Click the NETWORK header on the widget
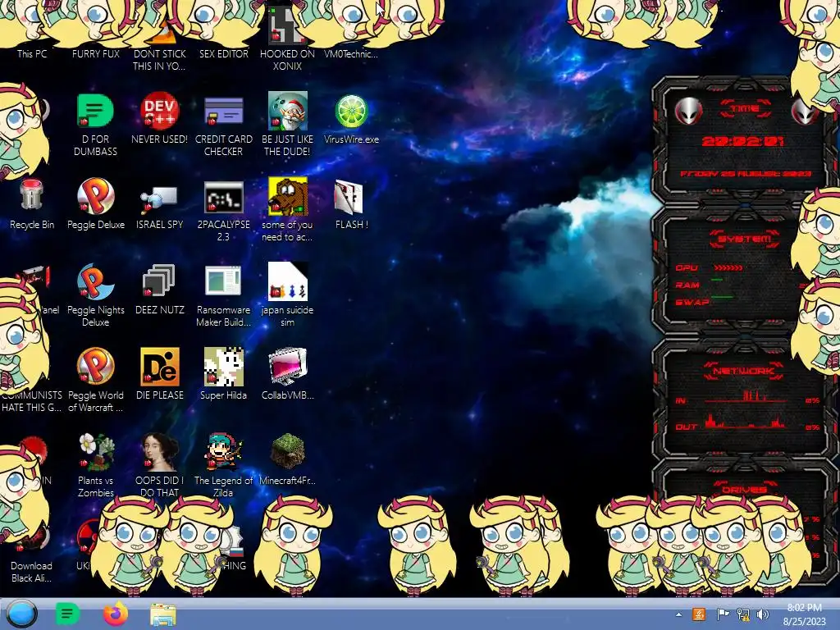The height and width of the screenshot is (630, 840). pyautogui.click(x=743, y=371)
